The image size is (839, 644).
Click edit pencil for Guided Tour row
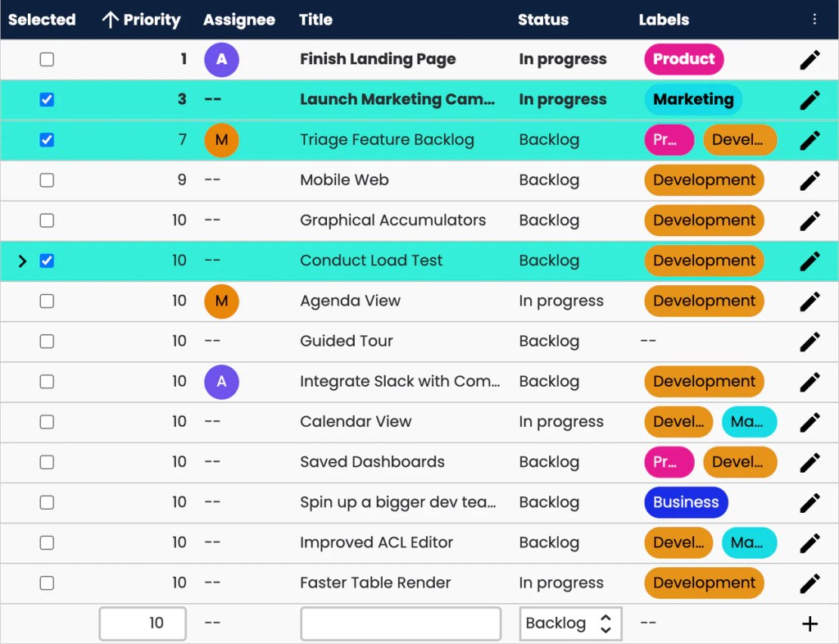click(810, 342)
